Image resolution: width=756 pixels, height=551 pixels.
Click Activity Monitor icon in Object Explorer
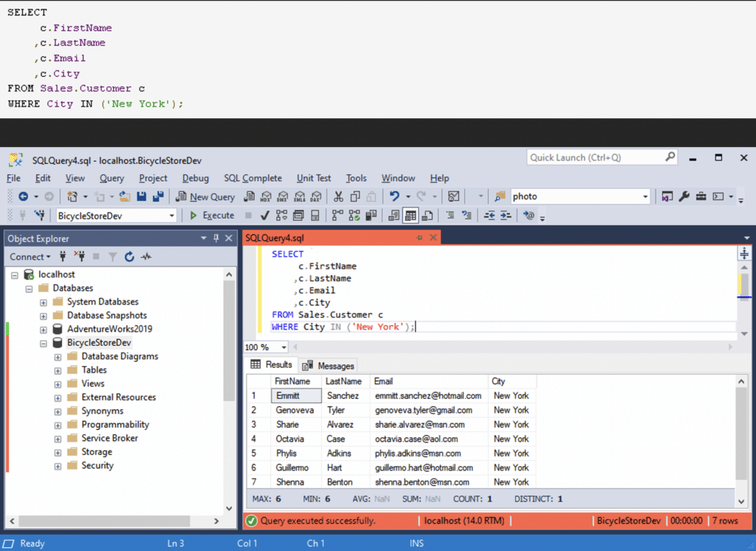coord(146,257)
